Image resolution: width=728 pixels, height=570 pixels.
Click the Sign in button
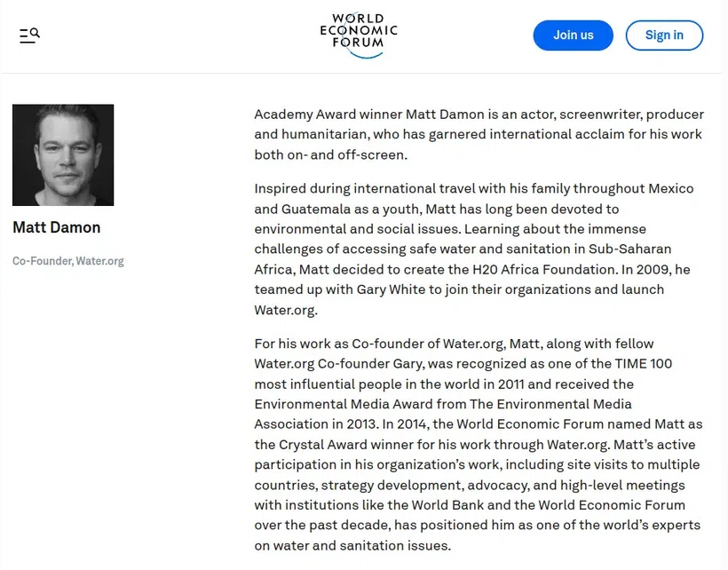[x=664, y=36]
